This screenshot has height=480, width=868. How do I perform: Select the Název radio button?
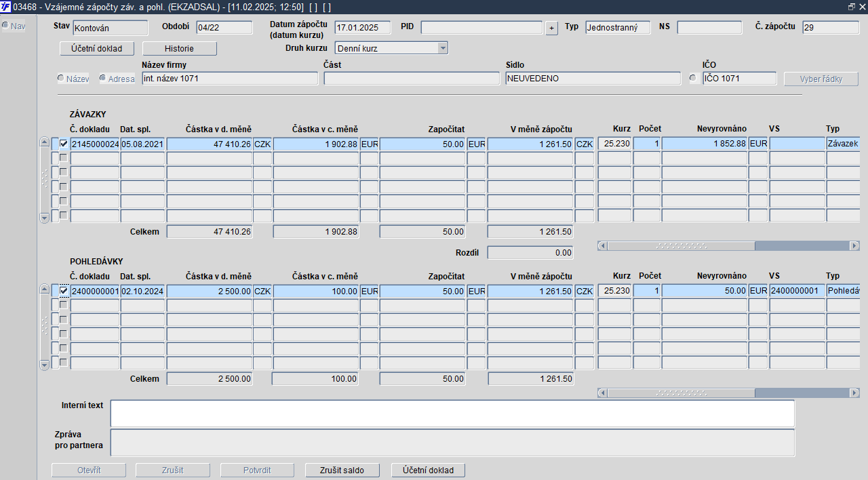pos(61,79)
